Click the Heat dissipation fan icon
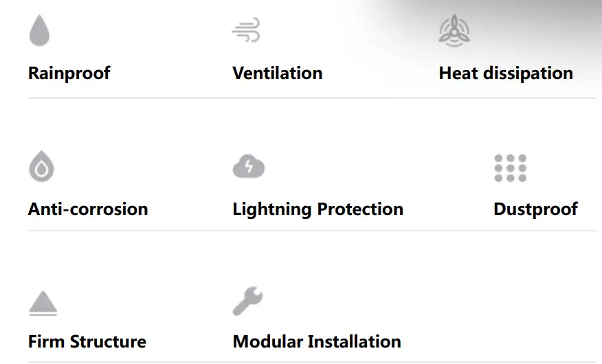602x364 pixels. [x=454, y=31]
